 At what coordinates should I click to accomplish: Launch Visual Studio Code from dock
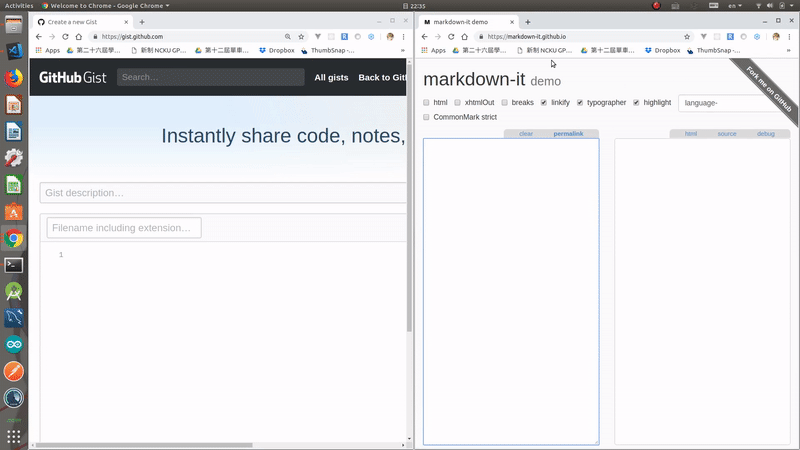point(14,52)
